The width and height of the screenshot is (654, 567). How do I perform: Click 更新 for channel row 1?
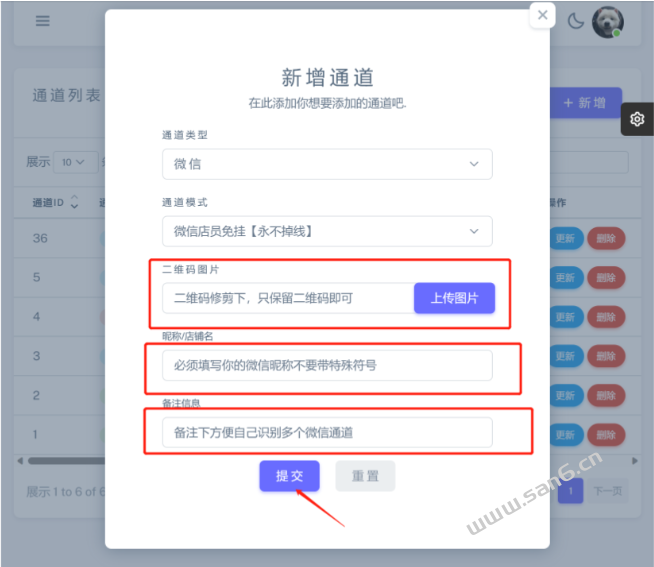tap(566, 435)
